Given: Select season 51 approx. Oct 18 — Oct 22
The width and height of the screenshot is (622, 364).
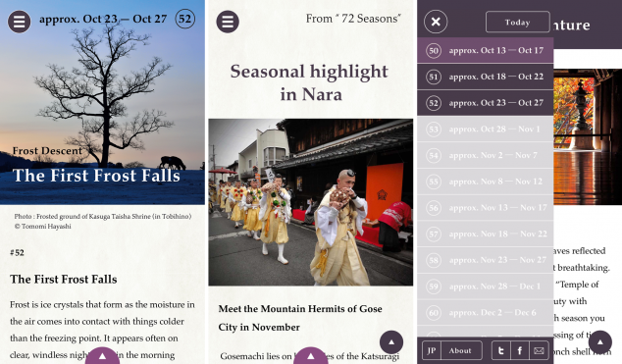Looking at the screenshot, I should click(x=486, y=77).
